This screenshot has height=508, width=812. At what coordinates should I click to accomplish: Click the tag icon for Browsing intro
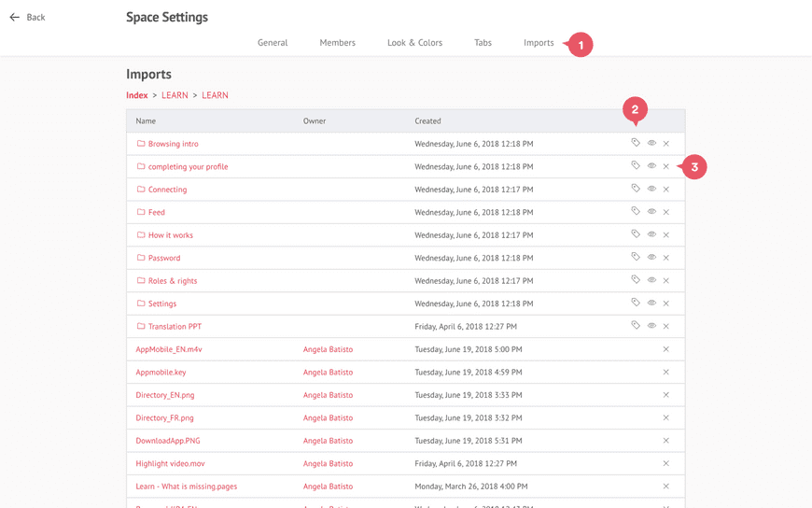(x=636, y=143)
